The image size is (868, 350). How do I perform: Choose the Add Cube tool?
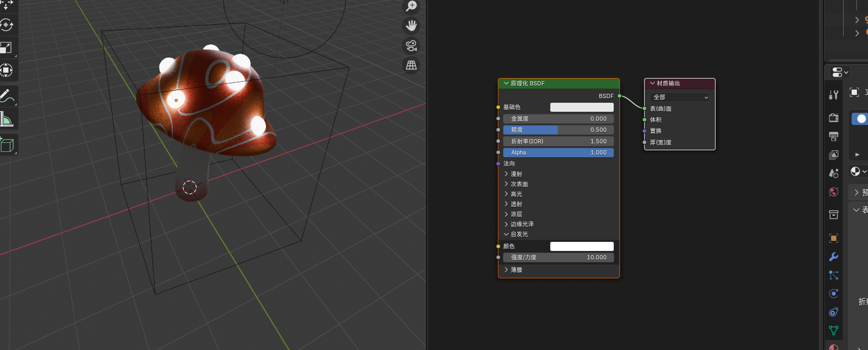coord(7,145)
